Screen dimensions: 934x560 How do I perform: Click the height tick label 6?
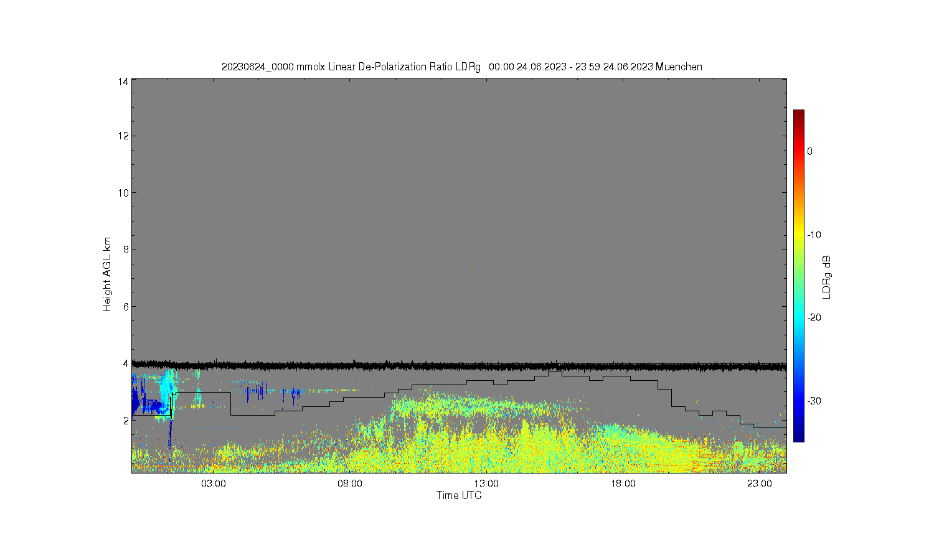(126, 307)
